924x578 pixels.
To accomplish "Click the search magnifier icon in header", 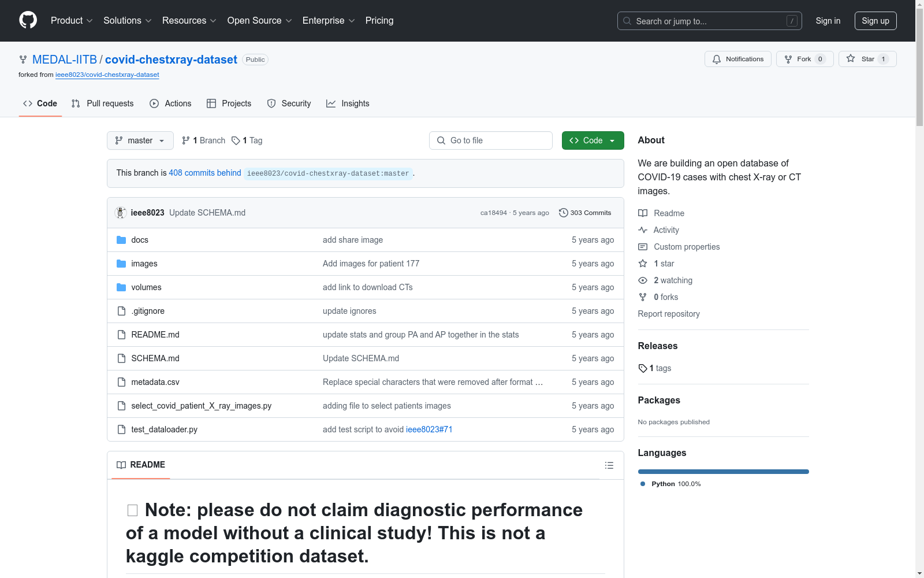I will point(627,21).
